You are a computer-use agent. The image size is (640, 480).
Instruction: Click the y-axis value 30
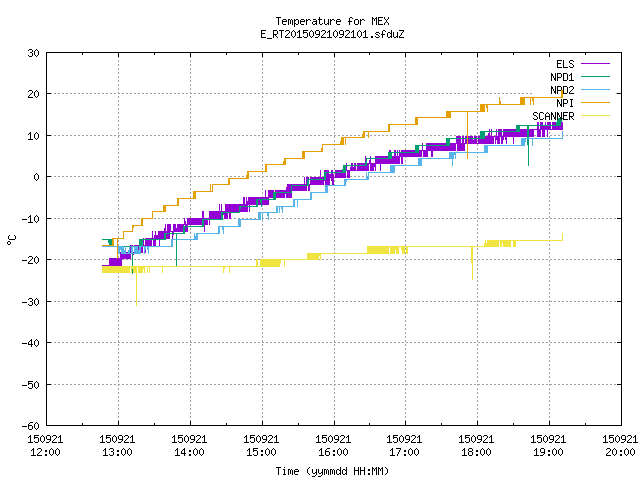tap(33, 53)
